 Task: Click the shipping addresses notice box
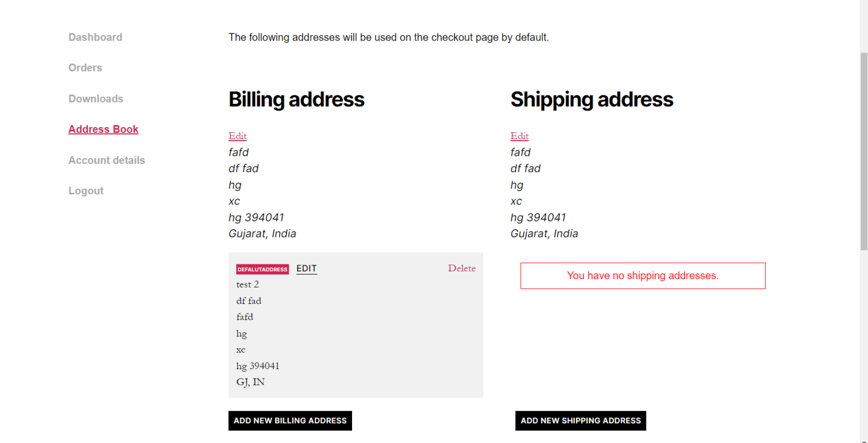point(643,276)
